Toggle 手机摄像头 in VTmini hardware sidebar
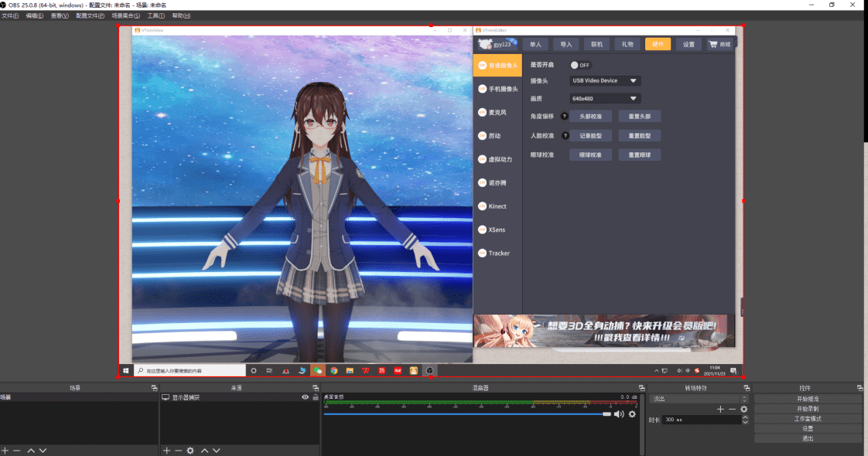The image size is (868, 456). pyautogui.click(x=482, y=89)
